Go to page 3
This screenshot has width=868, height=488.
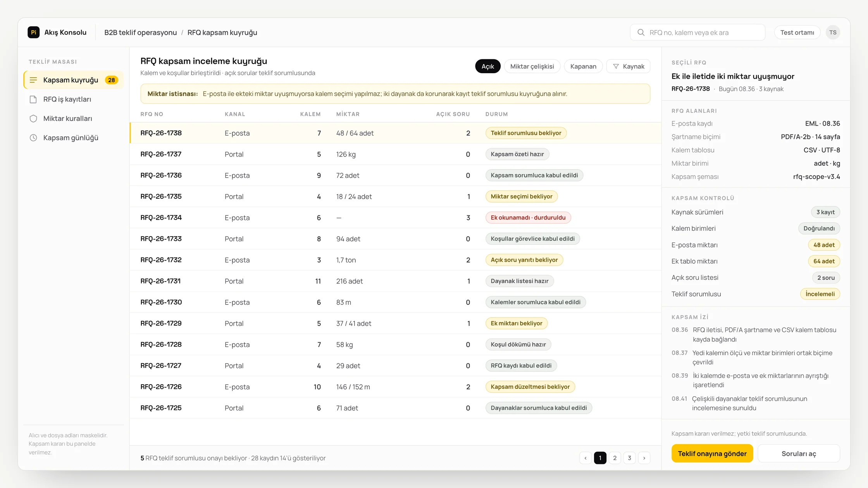[x=629, y=458]
